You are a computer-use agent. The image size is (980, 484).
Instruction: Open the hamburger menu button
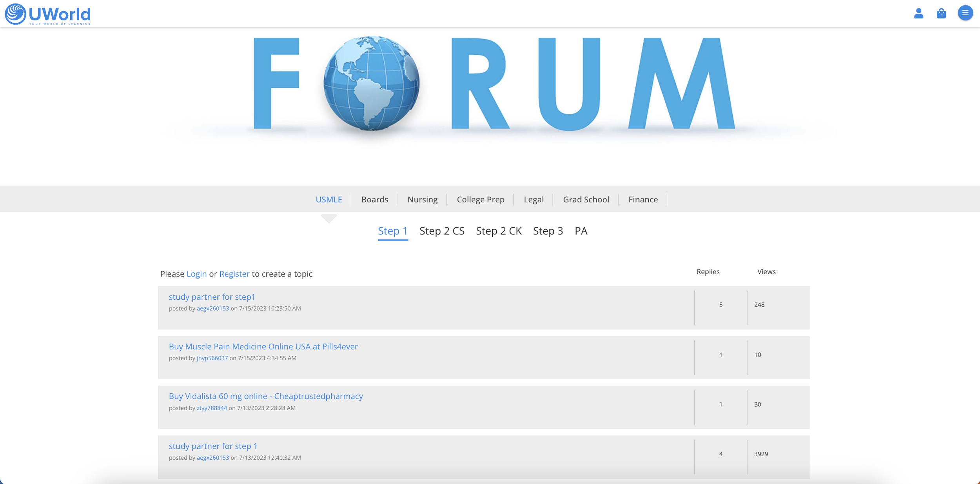[965, 13]
